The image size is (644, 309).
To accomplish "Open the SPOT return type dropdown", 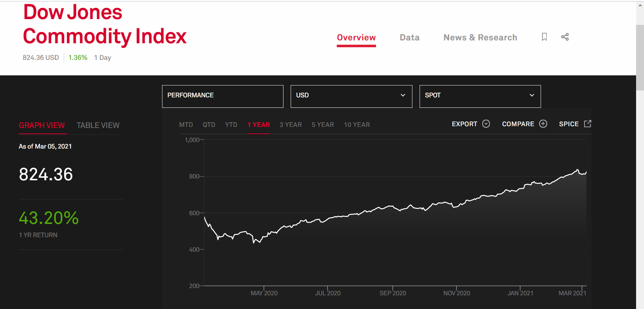I will [x=480, y=96].
